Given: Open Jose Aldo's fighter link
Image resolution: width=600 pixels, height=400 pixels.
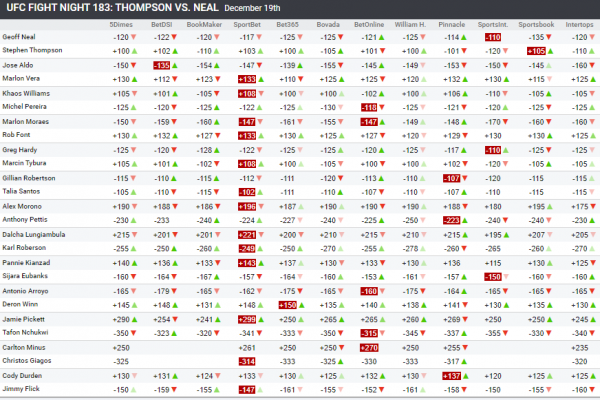Looking at the screenshot, I should 18,65.
